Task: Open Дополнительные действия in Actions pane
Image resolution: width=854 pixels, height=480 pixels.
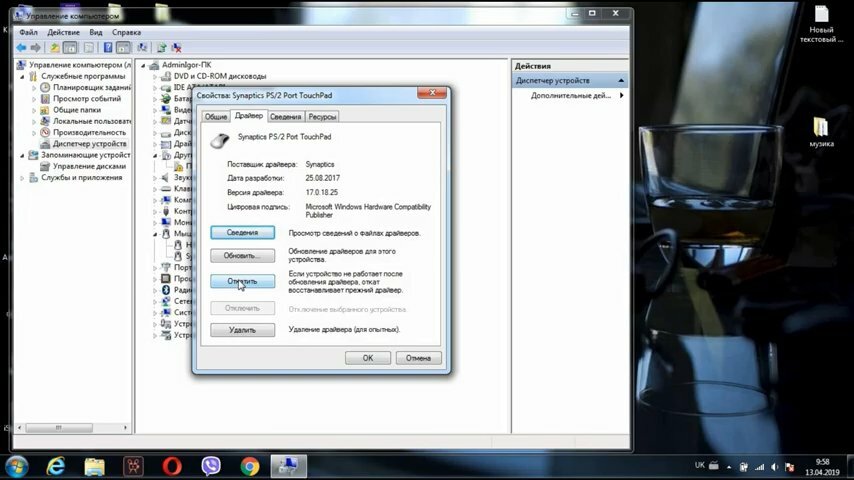Action: coord(571,95)
